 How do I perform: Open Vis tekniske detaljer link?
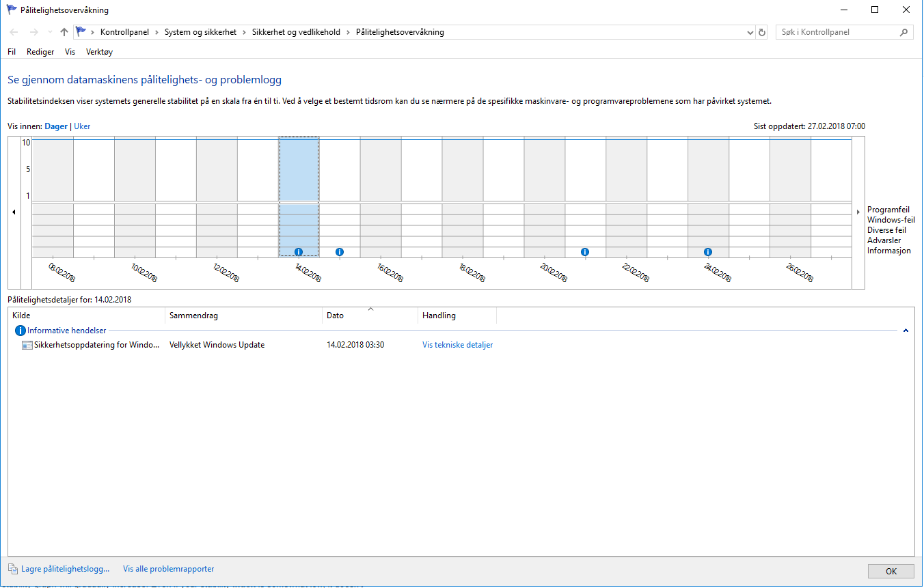[457, 346]
